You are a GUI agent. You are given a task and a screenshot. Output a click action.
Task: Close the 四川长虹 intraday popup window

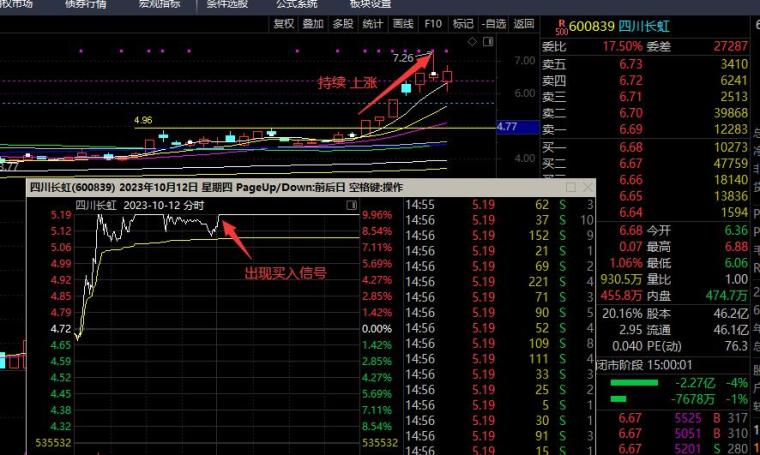(585, 187)
